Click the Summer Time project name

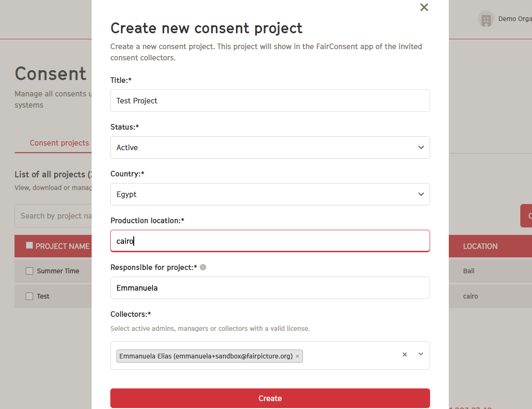(58, 271)
